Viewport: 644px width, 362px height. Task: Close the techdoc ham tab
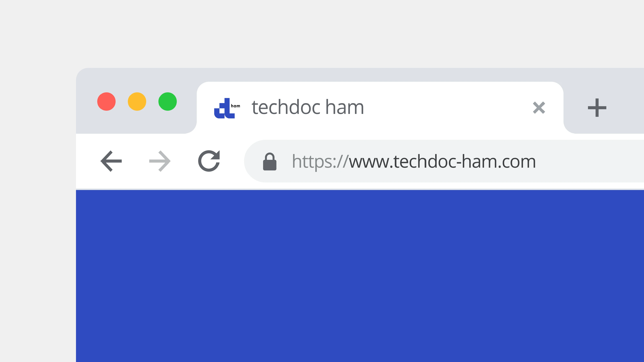539,108
